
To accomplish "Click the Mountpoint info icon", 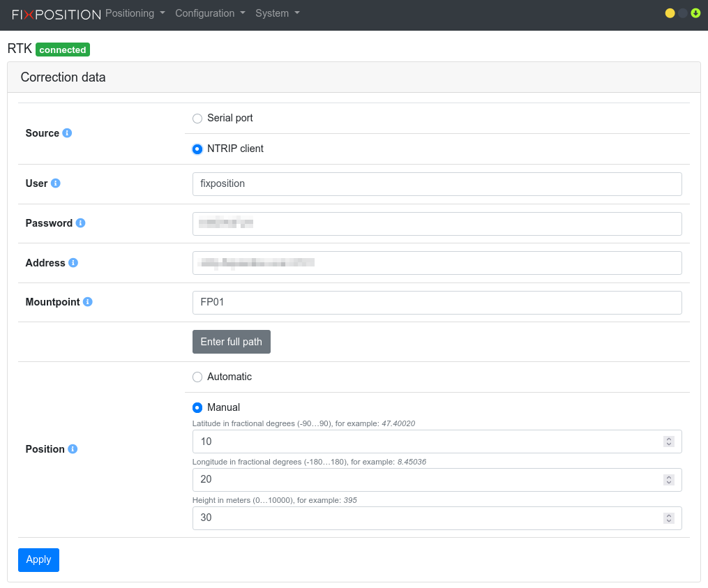I will [87, 302].
